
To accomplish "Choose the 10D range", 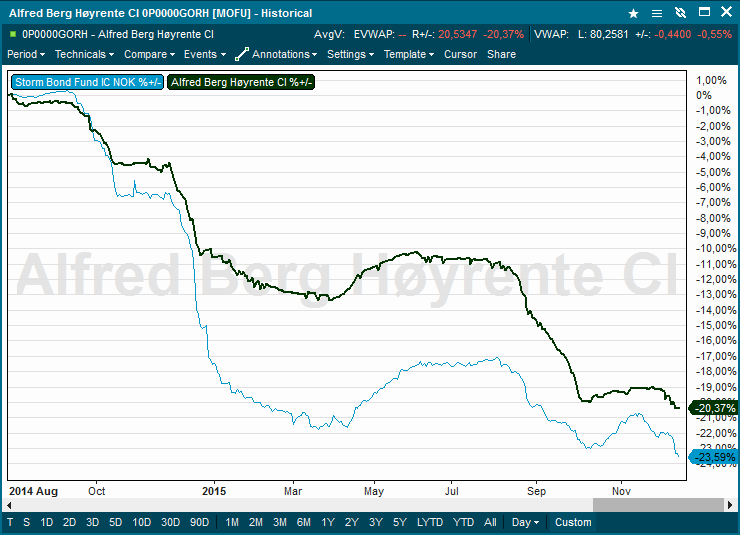I will [x=142, y=522].
